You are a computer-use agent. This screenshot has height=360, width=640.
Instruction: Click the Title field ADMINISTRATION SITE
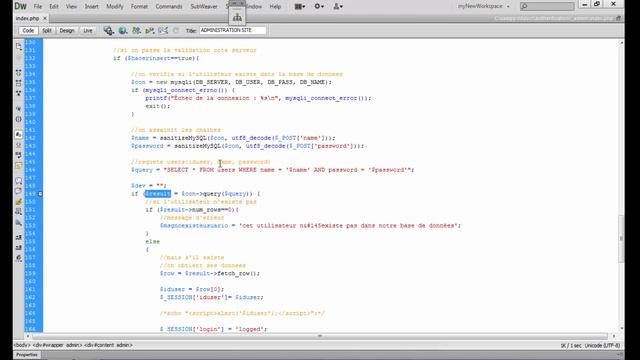coord(233,30)
